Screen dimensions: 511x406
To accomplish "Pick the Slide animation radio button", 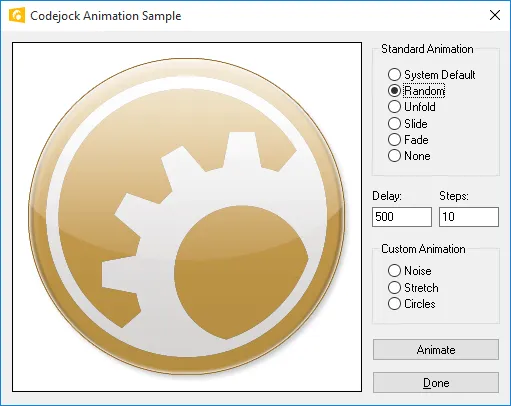I will tap(408, 123).
